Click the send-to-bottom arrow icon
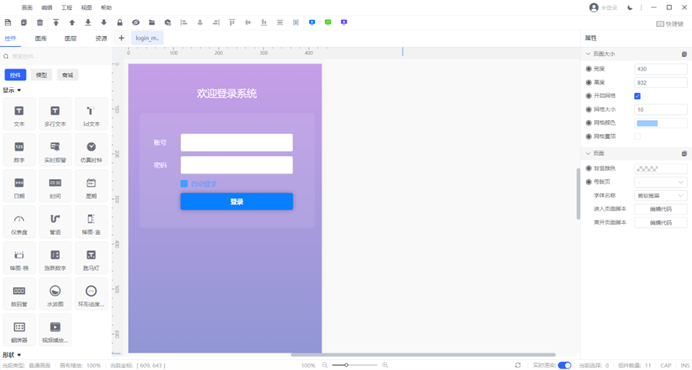The height and width of the screenshot is (370, 692). 88,22
